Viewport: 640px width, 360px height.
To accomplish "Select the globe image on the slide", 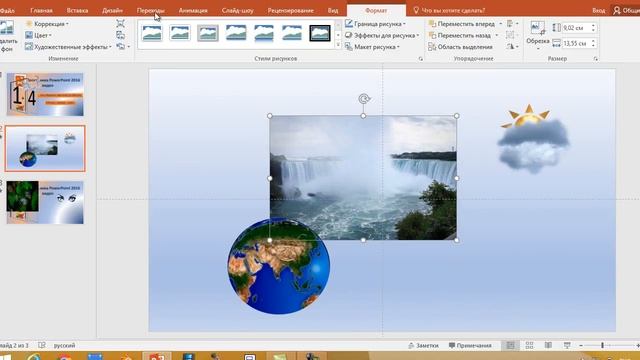I will [x=279, y=266].
